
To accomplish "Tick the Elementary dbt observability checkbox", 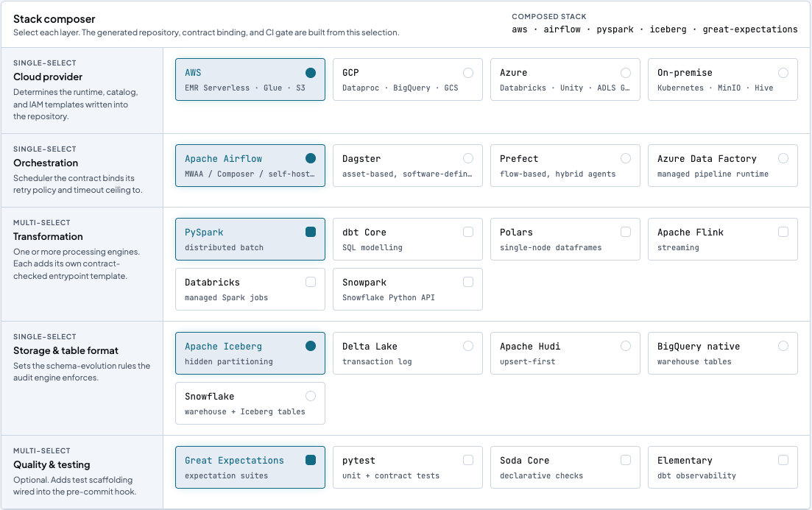I will [x=783, y=460].
